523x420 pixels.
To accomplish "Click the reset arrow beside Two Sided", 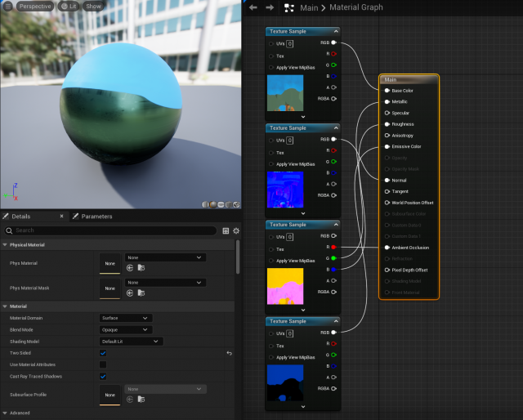I will (x=229, y=353).
